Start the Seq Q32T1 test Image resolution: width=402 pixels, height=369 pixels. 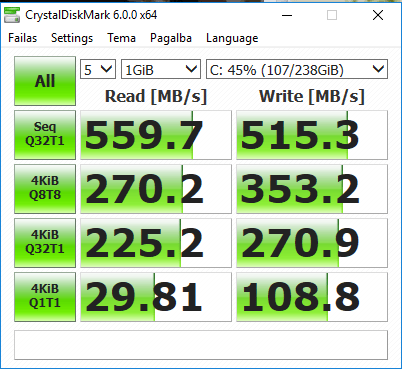(45, 135)
